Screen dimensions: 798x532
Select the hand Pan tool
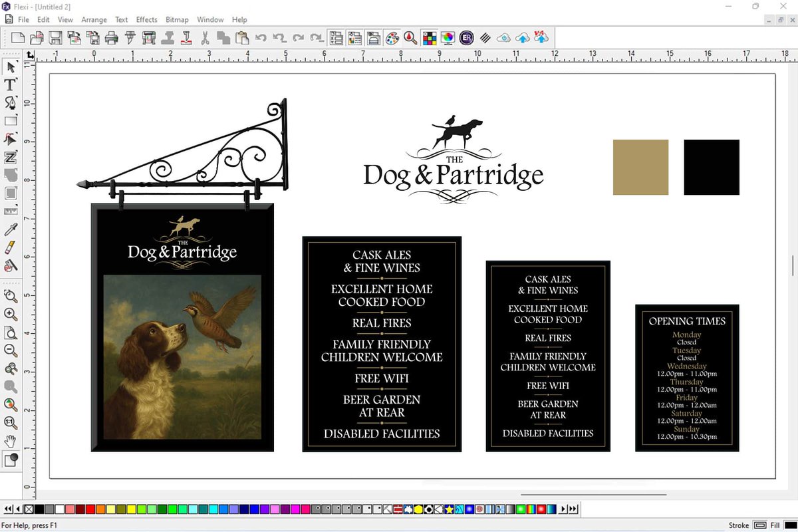[x=11, y=440]
